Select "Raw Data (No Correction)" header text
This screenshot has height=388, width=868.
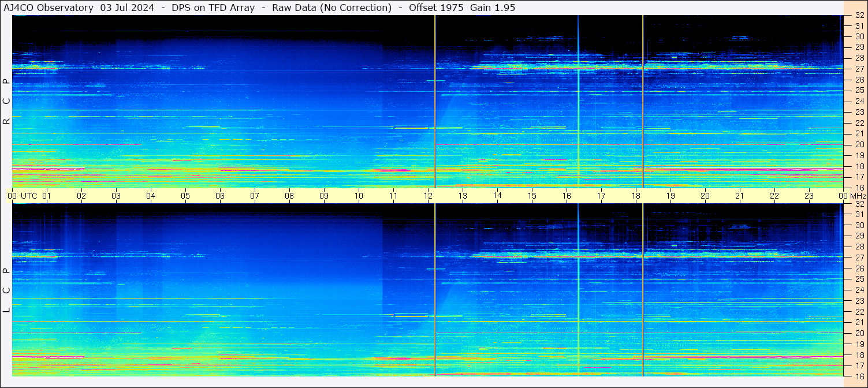pyautogui.click(x=332, y=8)
